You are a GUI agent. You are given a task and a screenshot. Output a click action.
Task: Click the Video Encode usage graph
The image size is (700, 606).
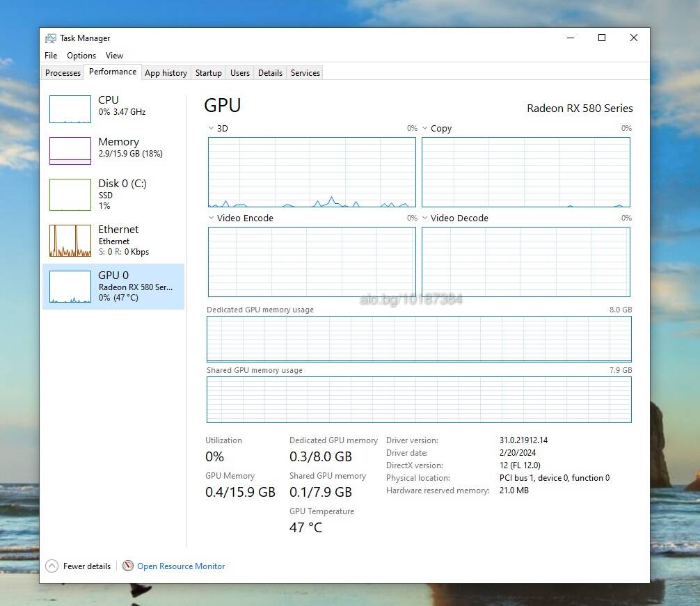click(x=312, y=262)
